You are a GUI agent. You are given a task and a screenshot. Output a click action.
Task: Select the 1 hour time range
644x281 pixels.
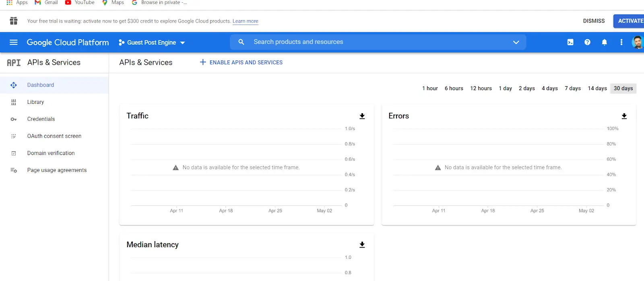pyautogui.click(x=430, y=89)
